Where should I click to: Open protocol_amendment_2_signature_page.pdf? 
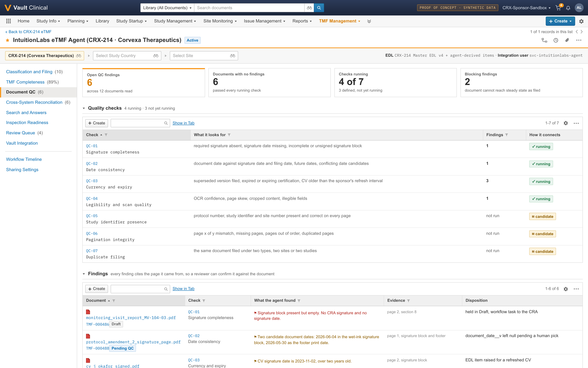coord(133,342)
